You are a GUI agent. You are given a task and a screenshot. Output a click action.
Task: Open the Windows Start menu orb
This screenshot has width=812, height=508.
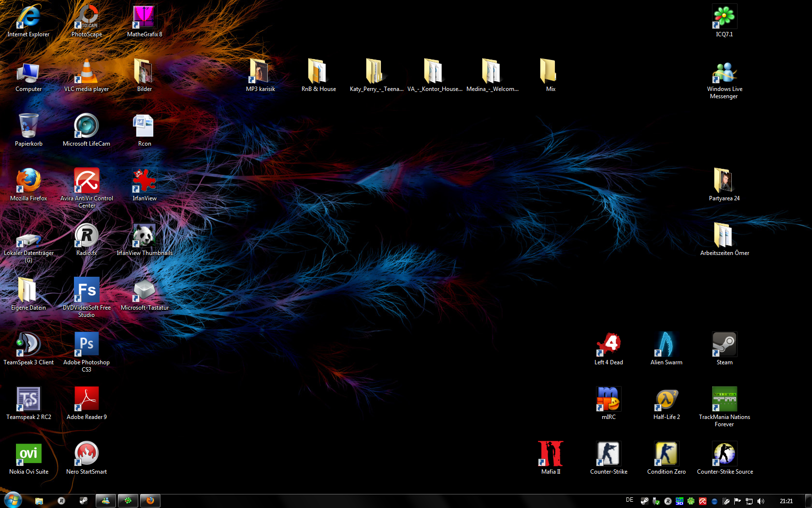point(13,500)
